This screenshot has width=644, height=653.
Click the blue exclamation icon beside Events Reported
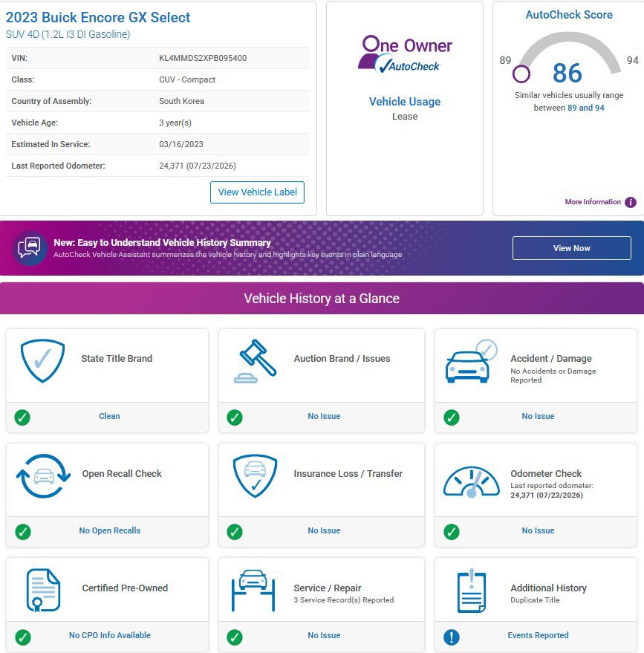[452, 637]
